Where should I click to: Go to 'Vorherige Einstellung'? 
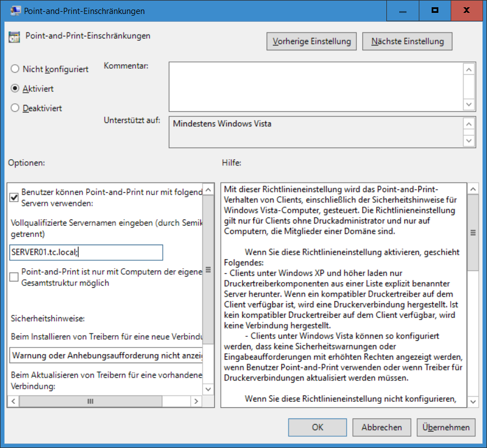coord(311,41)
